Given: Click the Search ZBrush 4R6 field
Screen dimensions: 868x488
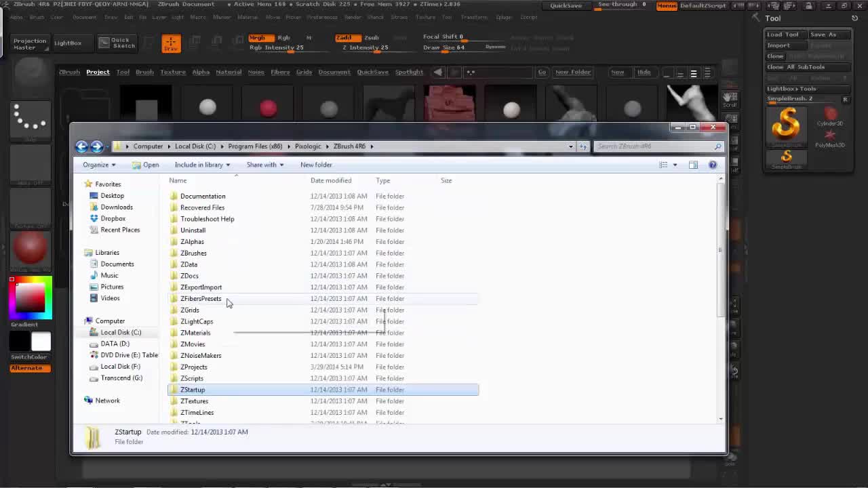Looking at the screenshot, I should pyautogui.click(x=658, y=146).
